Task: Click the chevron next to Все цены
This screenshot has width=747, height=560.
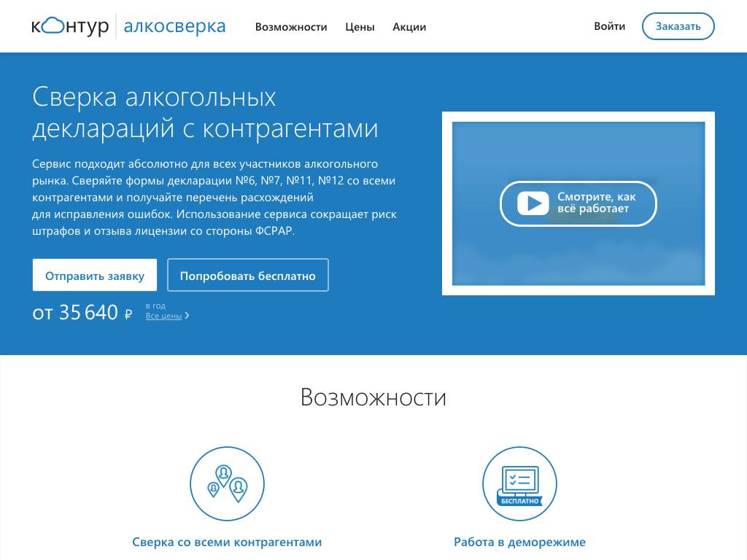Action: click(187, 316)
